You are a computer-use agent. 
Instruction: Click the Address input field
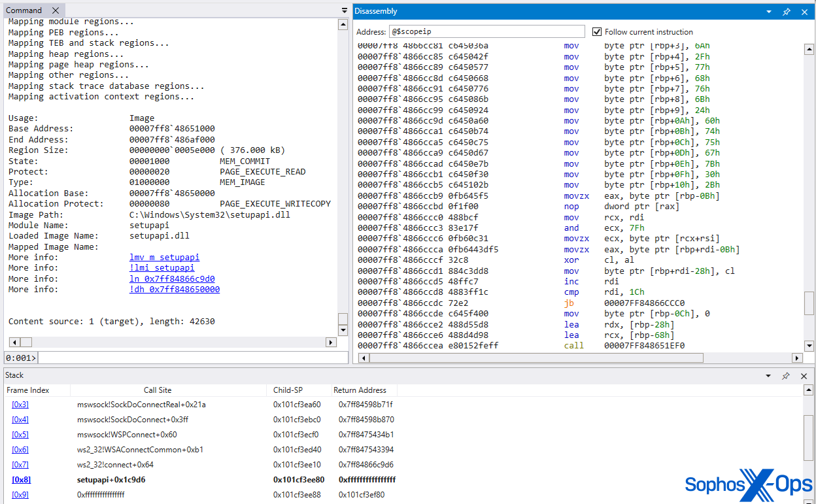click(x=487, y=31)
